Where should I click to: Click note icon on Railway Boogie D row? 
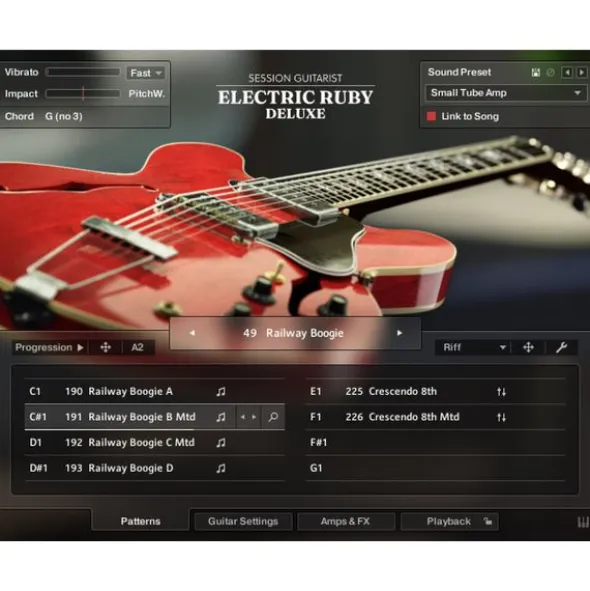(221, 468)
